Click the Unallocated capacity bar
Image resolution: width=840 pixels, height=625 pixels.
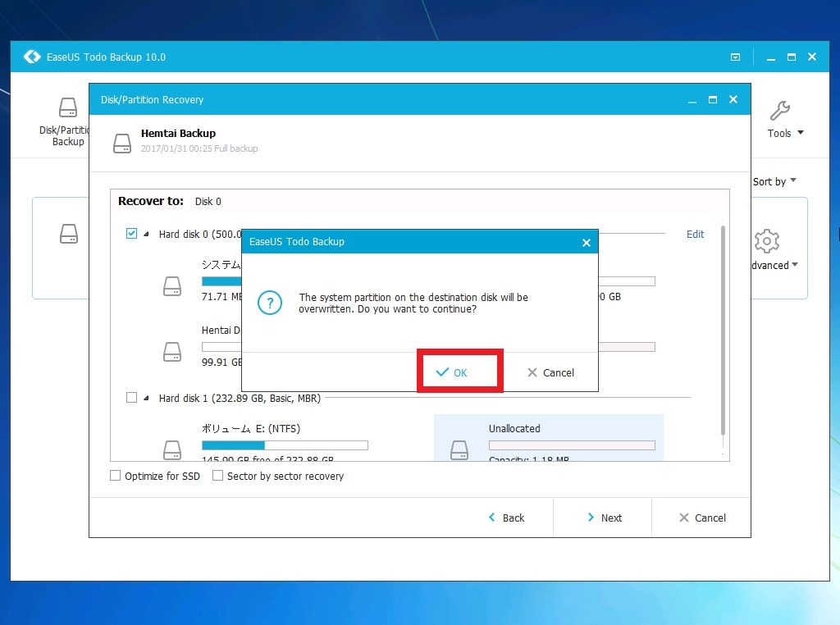coord(572,445)
